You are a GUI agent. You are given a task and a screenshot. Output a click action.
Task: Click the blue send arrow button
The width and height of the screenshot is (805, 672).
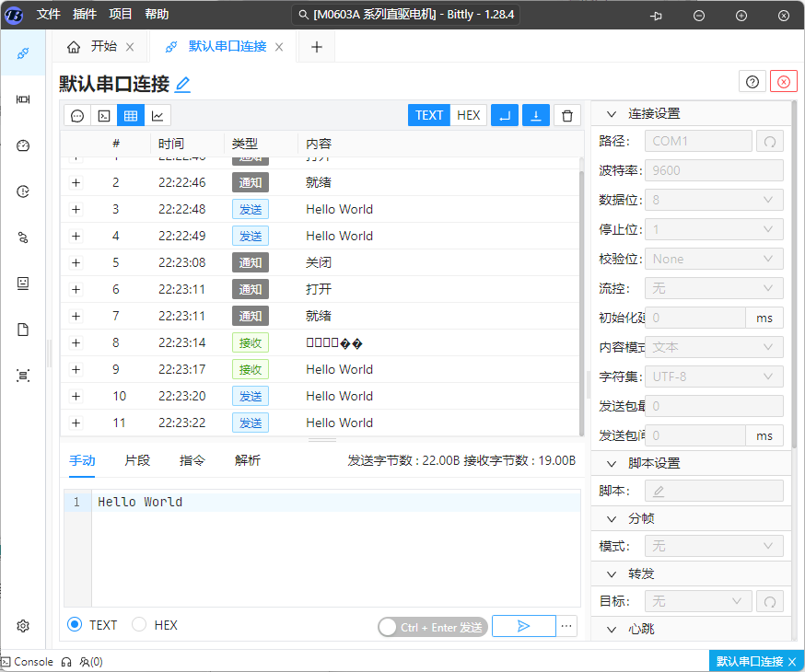[523, 626]
